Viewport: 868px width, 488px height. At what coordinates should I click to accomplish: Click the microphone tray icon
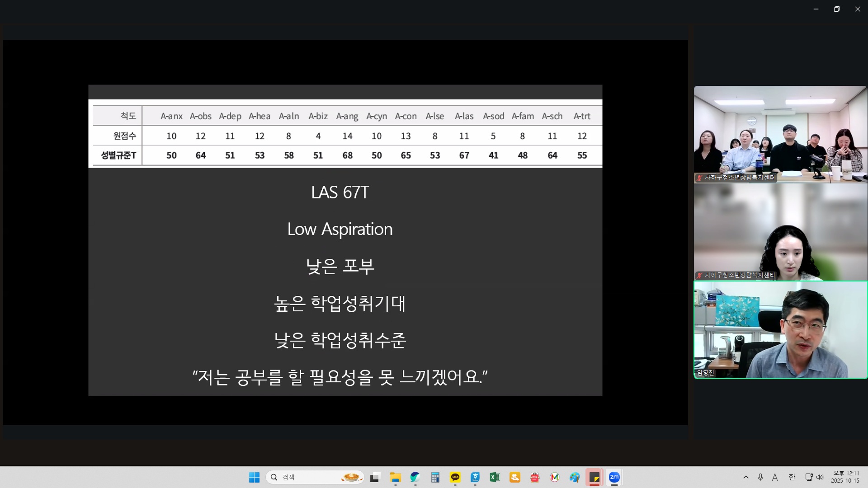pos(760,477)
